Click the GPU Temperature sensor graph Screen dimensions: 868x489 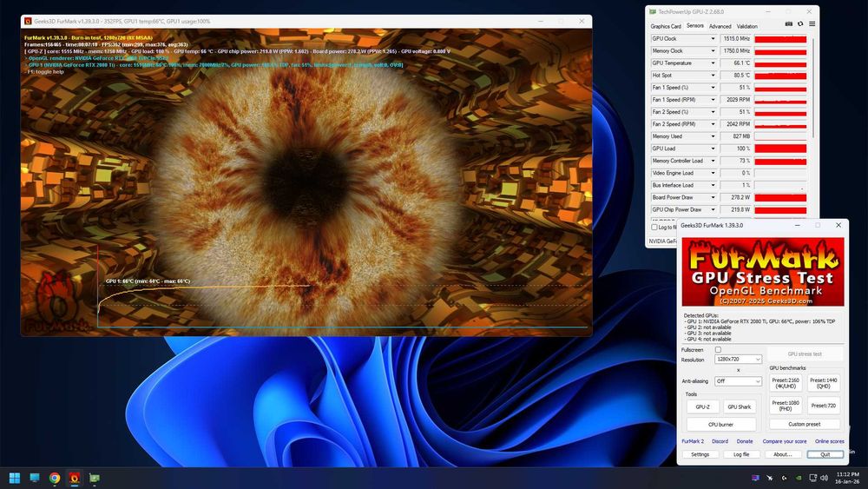point(780,63)
